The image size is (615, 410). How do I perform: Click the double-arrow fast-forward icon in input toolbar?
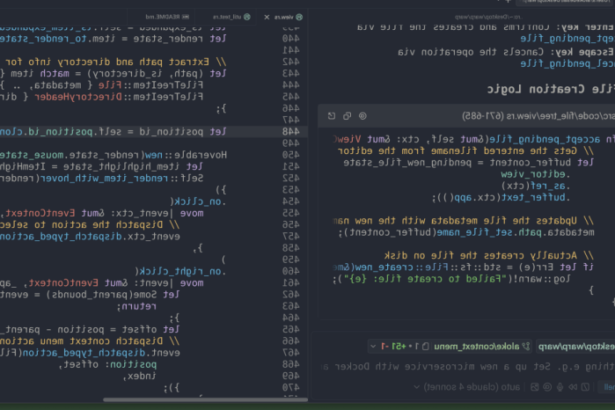[573, 387]
